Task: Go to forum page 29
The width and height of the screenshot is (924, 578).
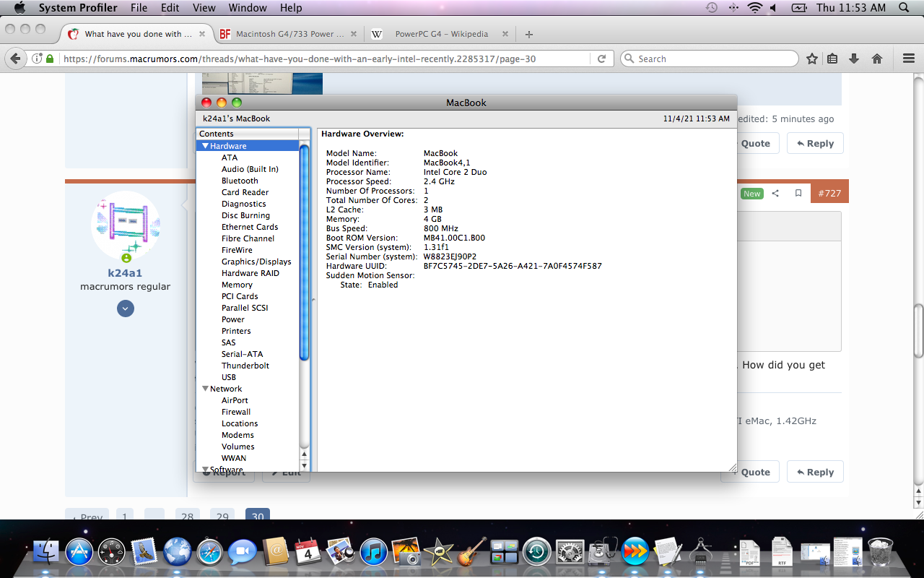Action: tap(222, 516)
